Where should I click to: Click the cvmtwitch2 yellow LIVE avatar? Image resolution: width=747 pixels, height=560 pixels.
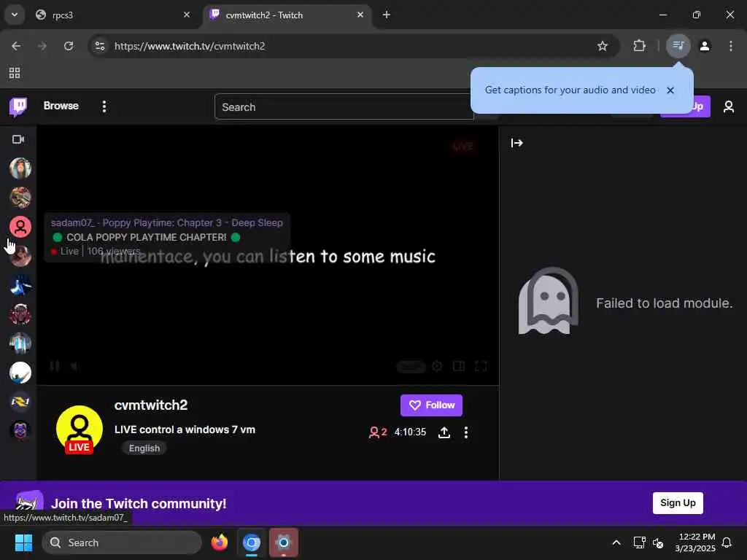click(x=80, y=429)
